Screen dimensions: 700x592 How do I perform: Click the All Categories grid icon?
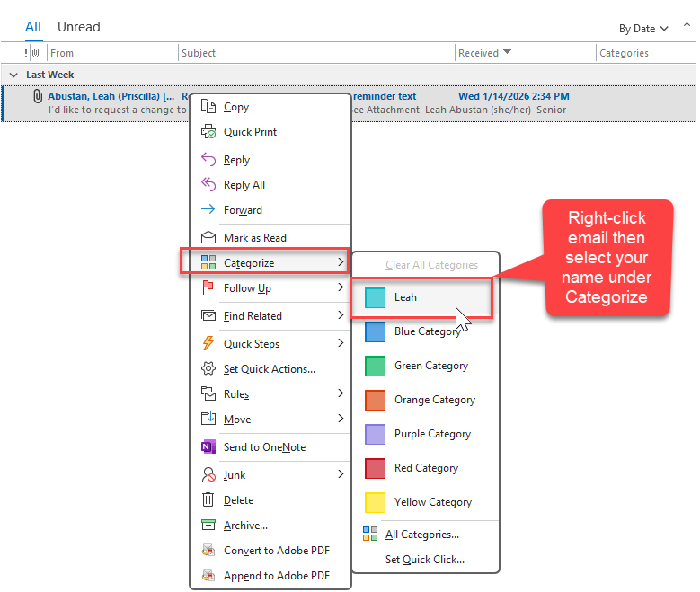(x=370, y=534)
